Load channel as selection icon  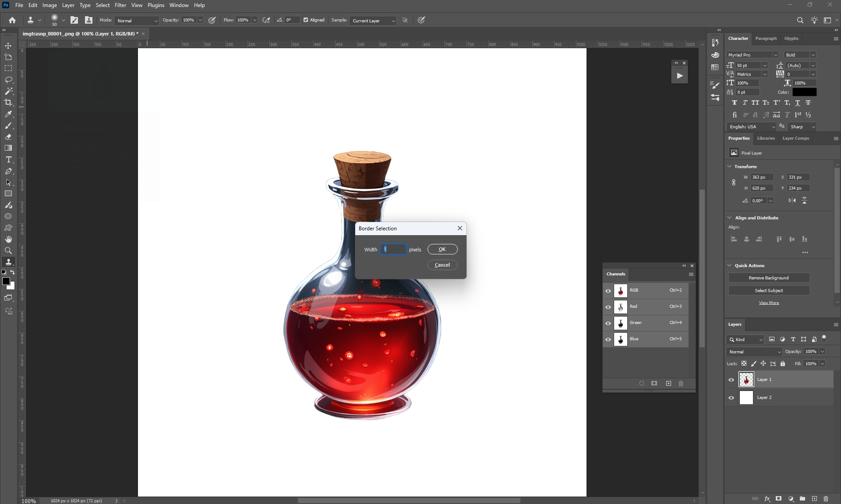pyautogui.click(x=641, y=383)
